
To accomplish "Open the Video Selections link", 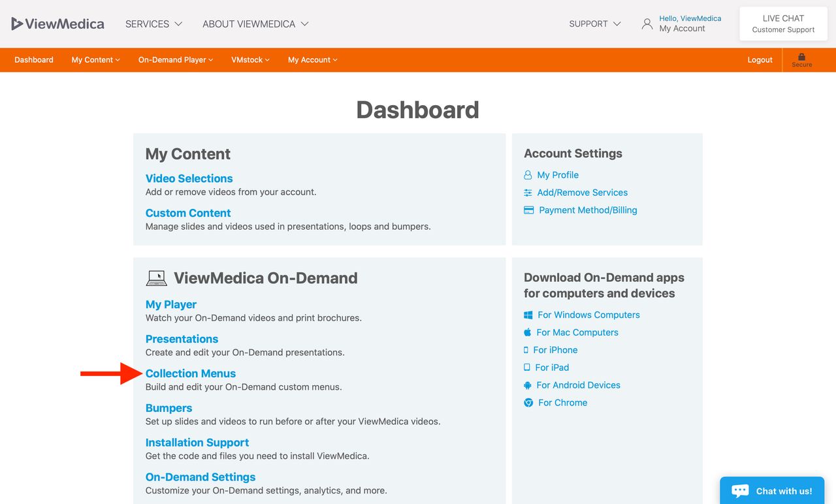I will click(189, 178).
